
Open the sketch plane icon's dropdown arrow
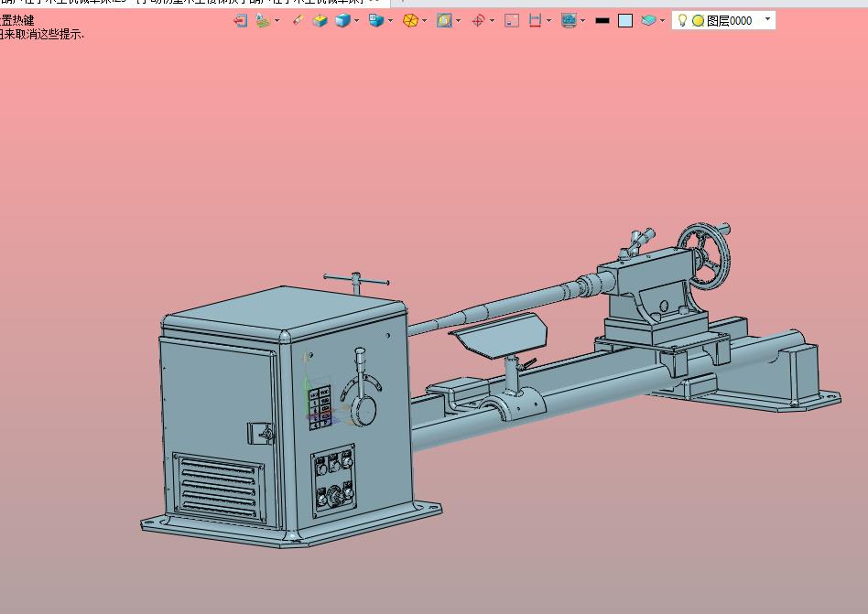click(277, 21)
